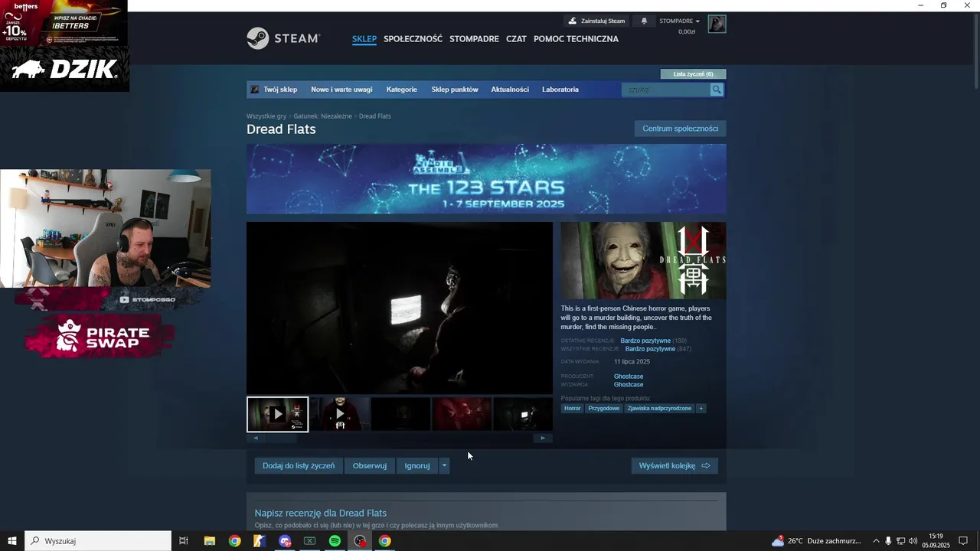Open the STOMPADRE profile menu

pyautogui.click(x=474, y=39)
